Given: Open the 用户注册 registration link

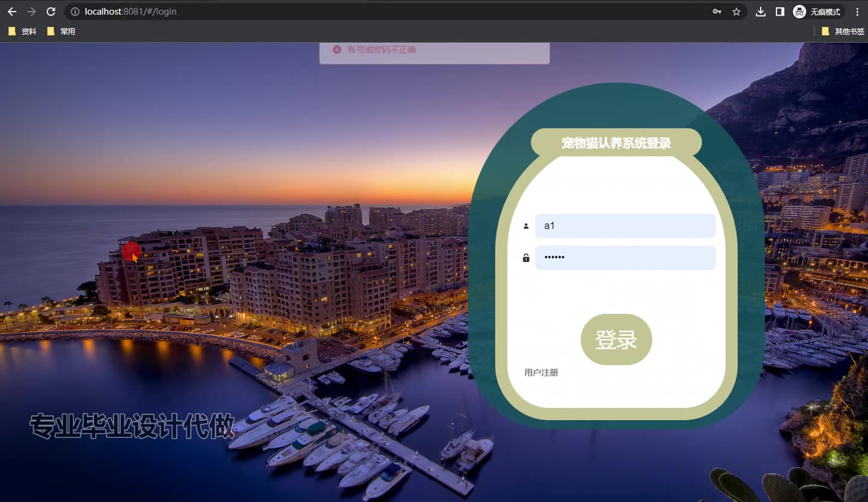Looking at the screenshot, I should (x=541, y=372).
